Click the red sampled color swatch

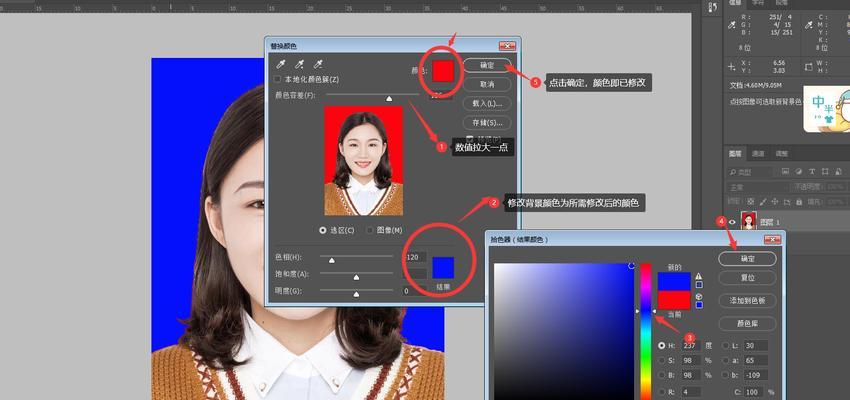click(x=443, y=71)
